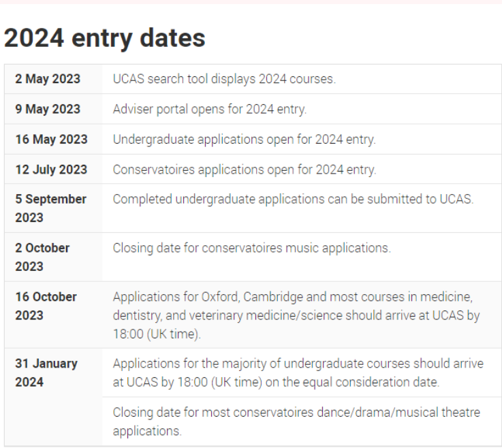502x448 pixels.
Task: Select the '2 May 2023' date cell
Action: click(53, 79)
